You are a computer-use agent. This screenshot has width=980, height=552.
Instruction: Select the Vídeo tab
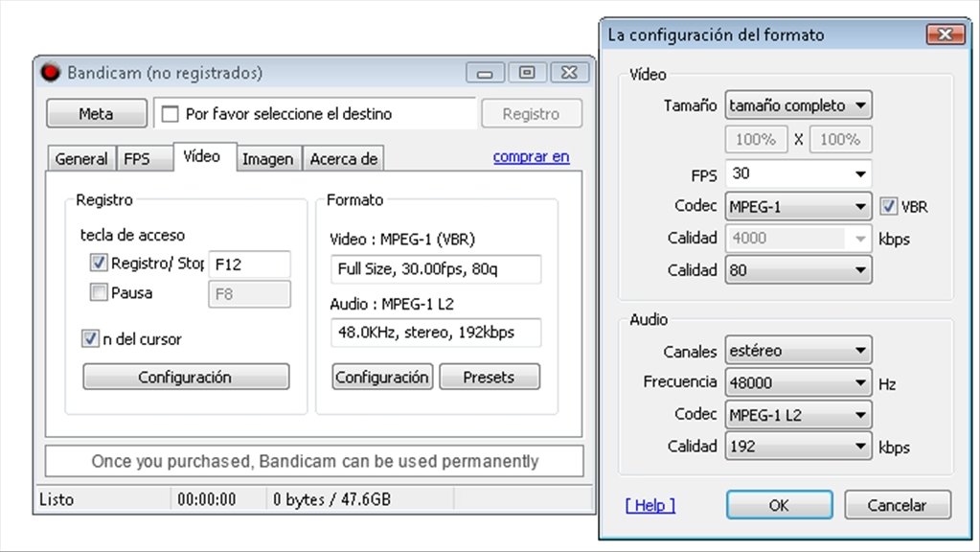tap(204, 156)
